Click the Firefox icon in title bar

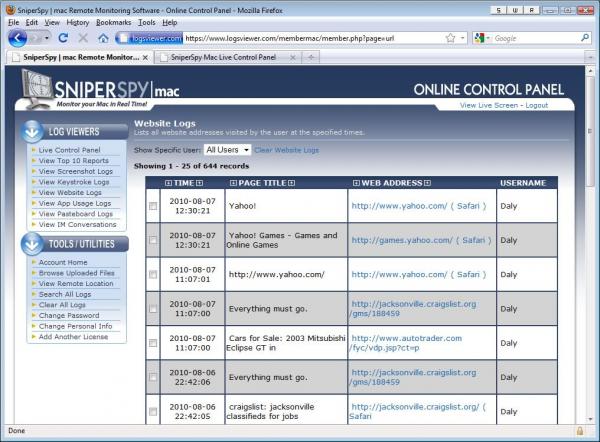pos(11,10)
